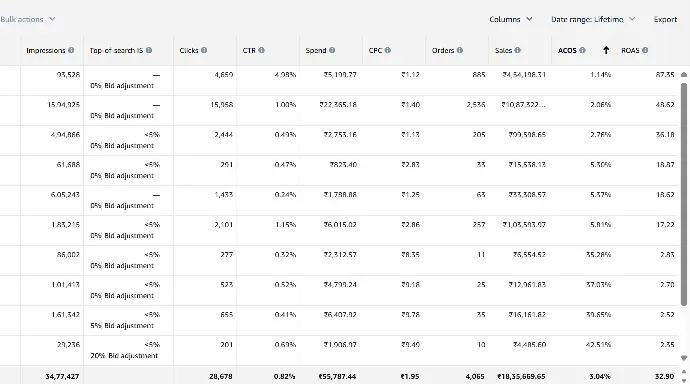The image size is (690, 384).
Task: Click the info icon next to Impressions
Action: point(71,50)
